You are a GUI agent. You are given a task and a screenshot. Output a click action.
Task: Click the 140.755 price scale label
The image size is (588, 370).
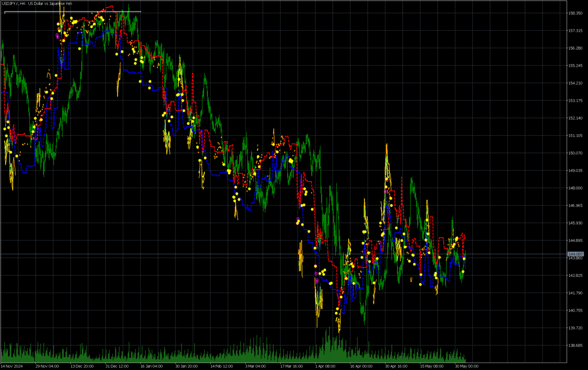click(575, 310)
